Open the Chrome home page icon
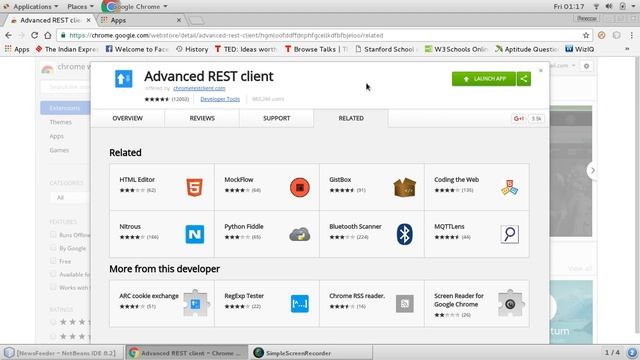 click(48, 36)
